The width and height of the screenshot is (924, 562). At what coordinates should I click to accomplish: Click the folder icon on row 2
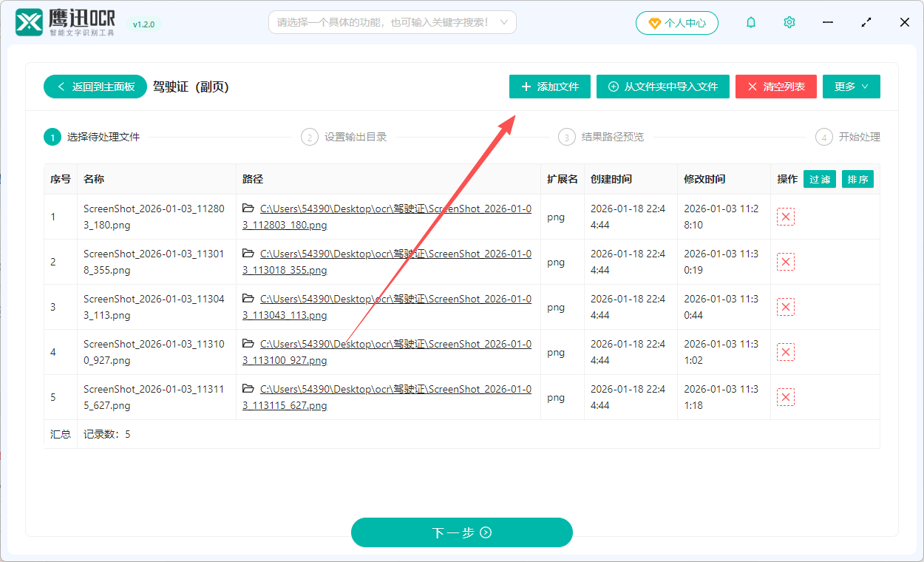(249, 253)
